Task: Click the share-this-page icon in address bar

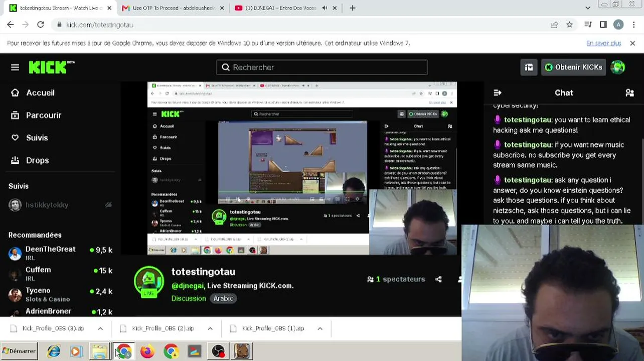Action: (554, 25)
